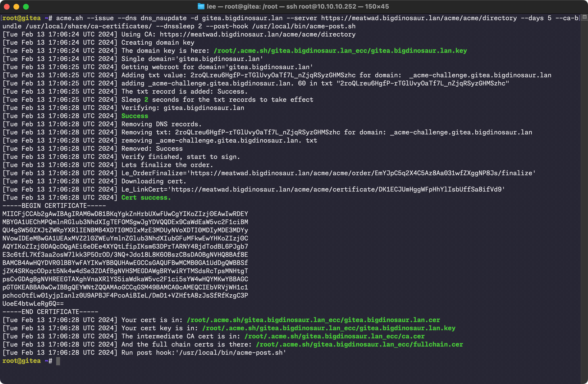Click the green 'Cert success.' message
588x384 pixels.
point(146,198)
